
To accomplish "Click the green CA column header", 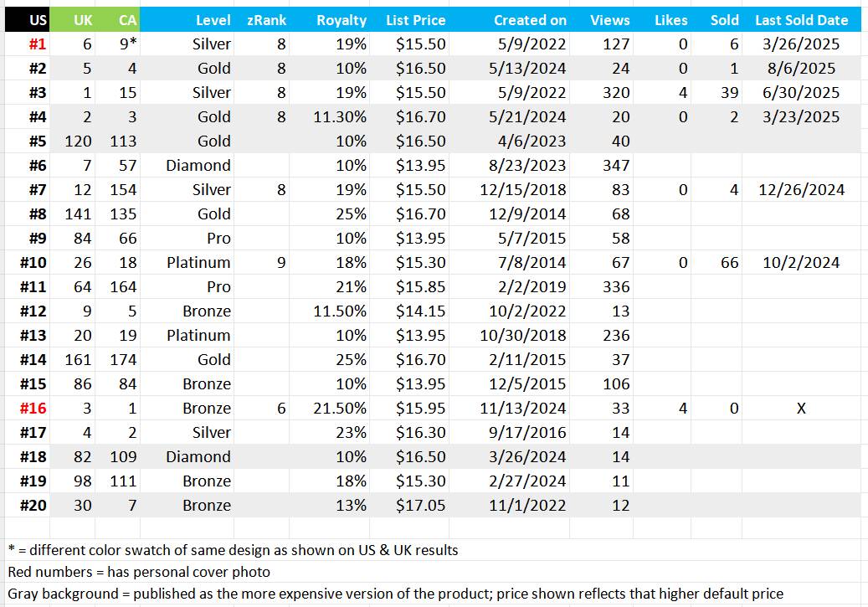I will pos(117,20).
